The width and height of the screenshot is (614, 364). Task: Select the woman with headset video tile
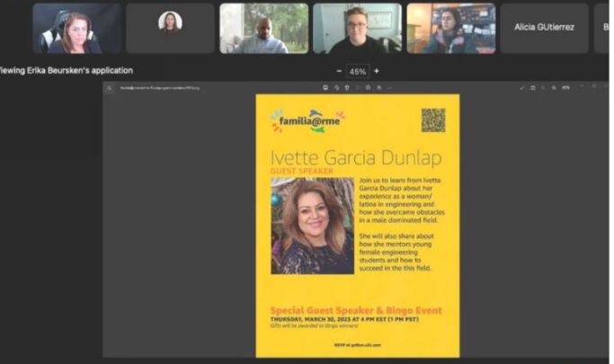tap(76, 28)
